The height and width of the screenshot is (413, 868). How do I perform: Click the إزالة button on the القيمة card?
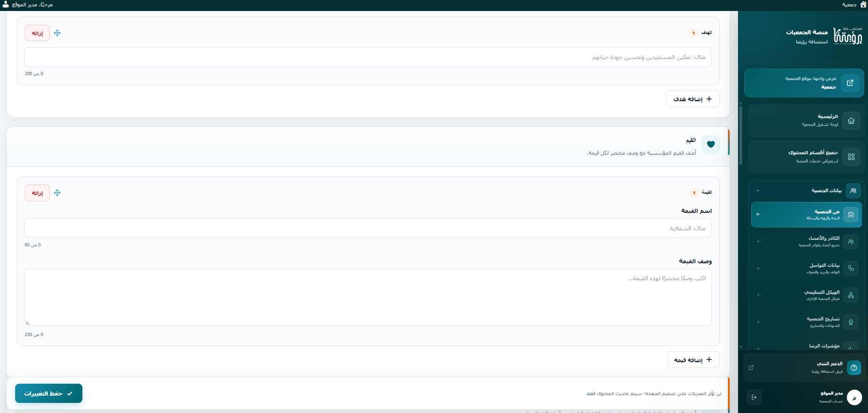37,193
